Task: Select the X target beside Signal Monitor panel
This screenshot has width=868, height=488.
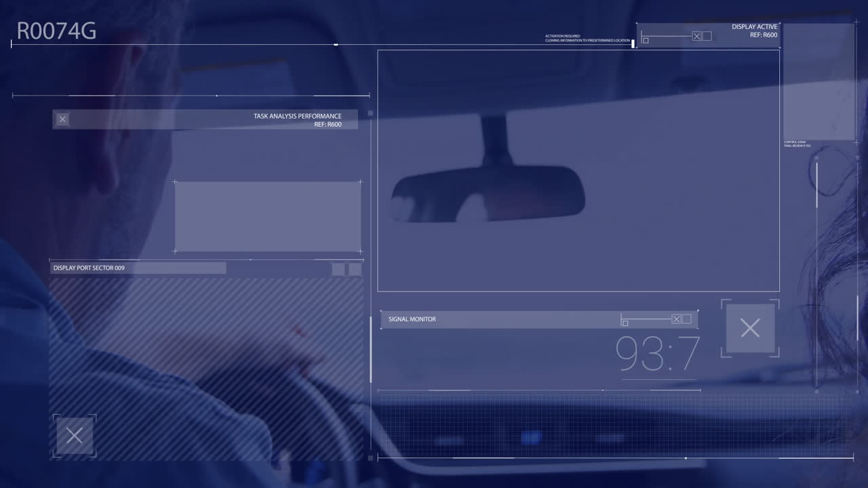Action: coord(750,328)
